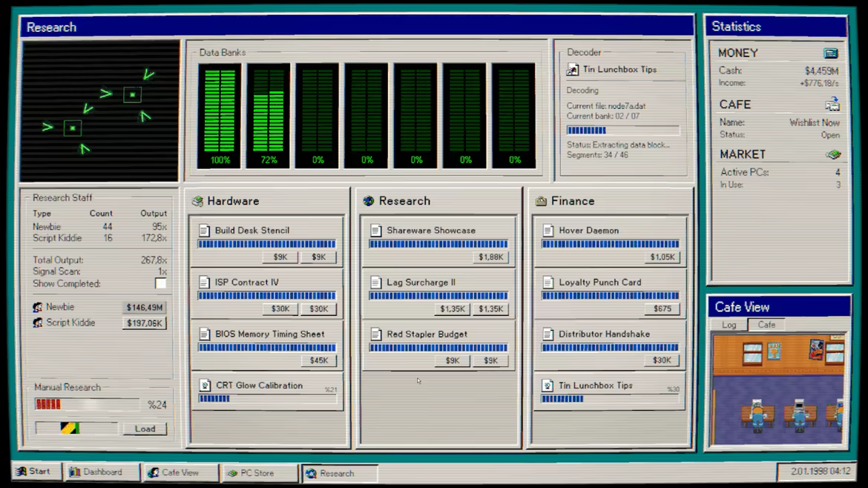This screenshot has height=488, width=868.
Task: Click the BIOS Memory Timing Sheet icon
Action: pos(204,334)
